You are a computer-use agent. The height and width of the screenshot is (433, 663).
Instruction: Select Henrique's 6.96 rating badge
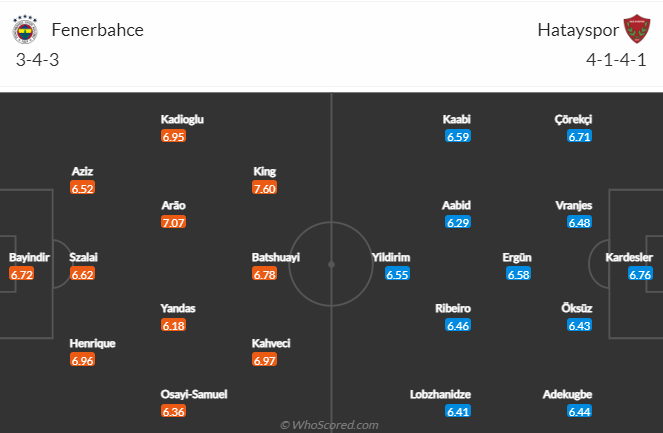[x=82, y=360]
